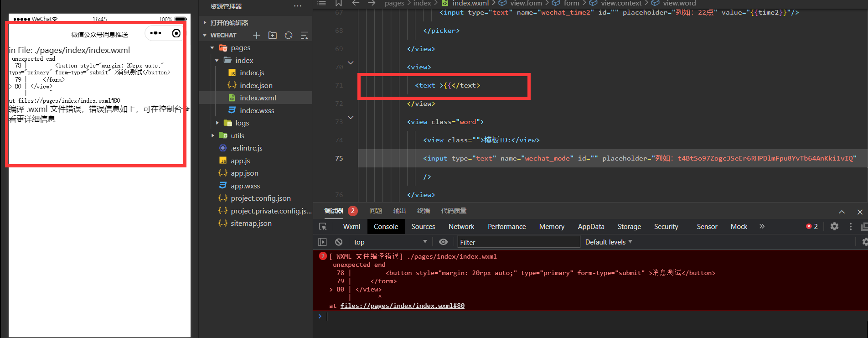
Task: Type in the console Filter field
Action: pos(518,242)
